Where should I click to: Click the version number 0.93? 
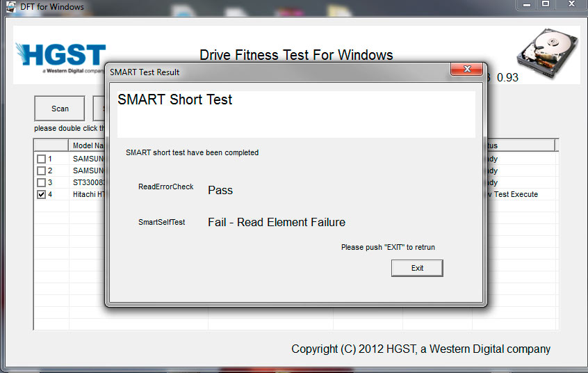pos(507,77)
